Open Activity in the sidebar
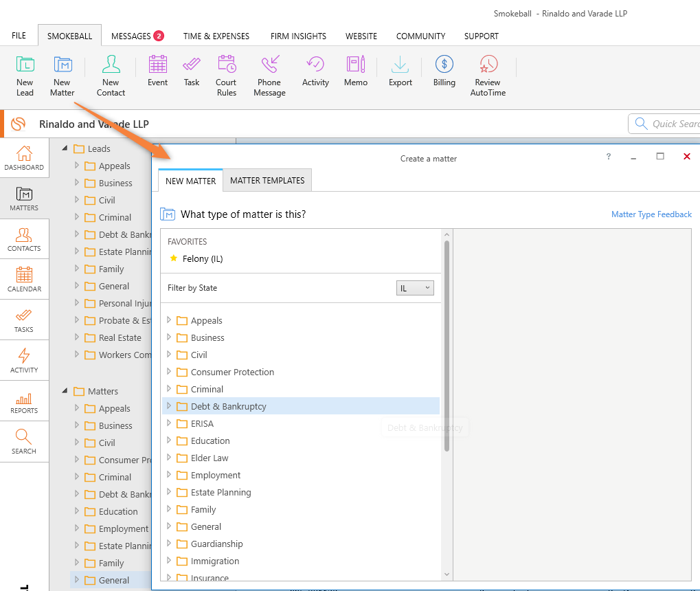700x591 pixels. (x=24, y=361)
